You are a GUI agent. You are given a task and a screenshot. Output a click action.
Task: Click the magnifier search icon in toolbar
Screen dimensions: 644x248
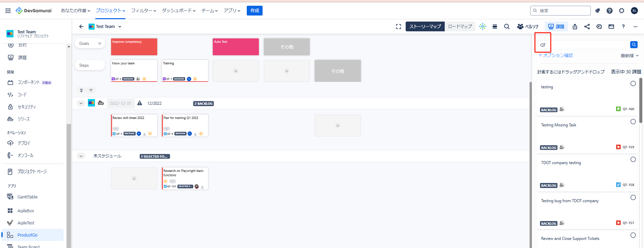pyautogui.click(x=507, y=27)
